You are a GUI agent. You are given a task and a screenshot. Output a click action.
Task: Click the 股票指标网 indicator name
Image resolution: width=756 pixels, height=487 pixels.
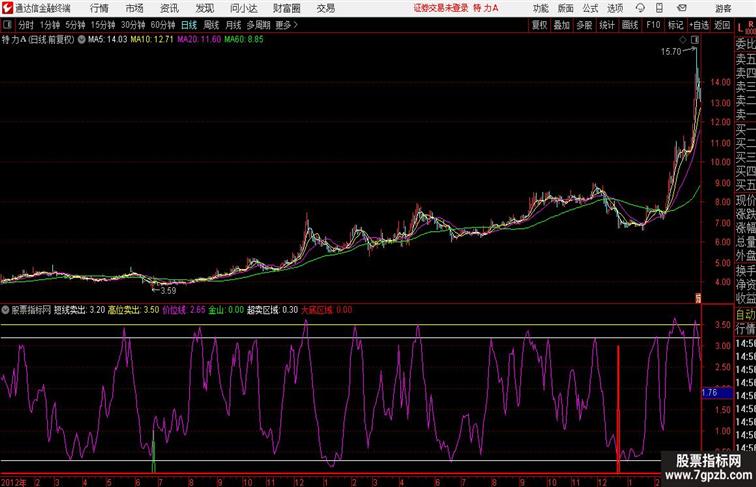pos(31,310)
